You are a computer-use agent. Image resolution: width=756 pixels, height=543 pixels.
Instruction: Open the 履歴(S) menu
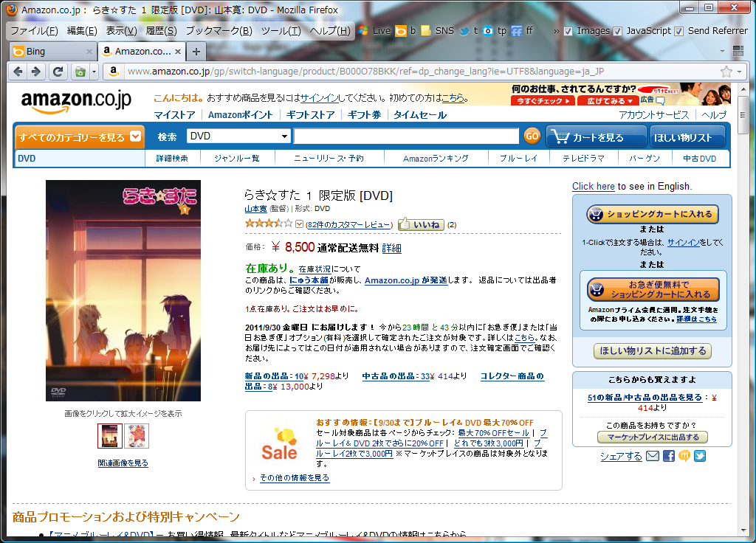point(161,31)
